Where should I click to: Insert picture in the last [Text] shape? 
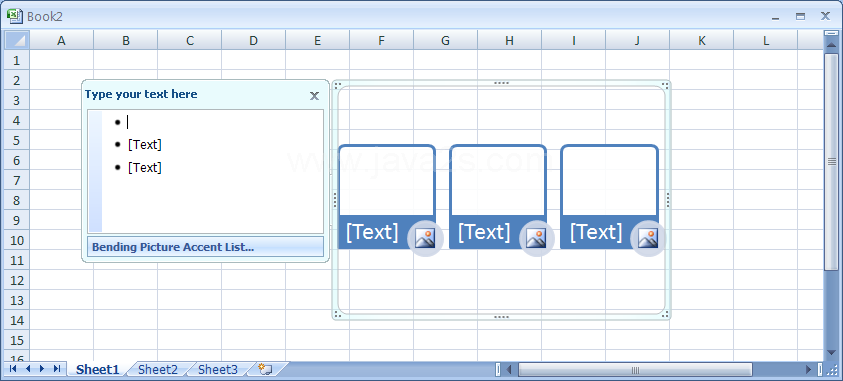point(648,238)
